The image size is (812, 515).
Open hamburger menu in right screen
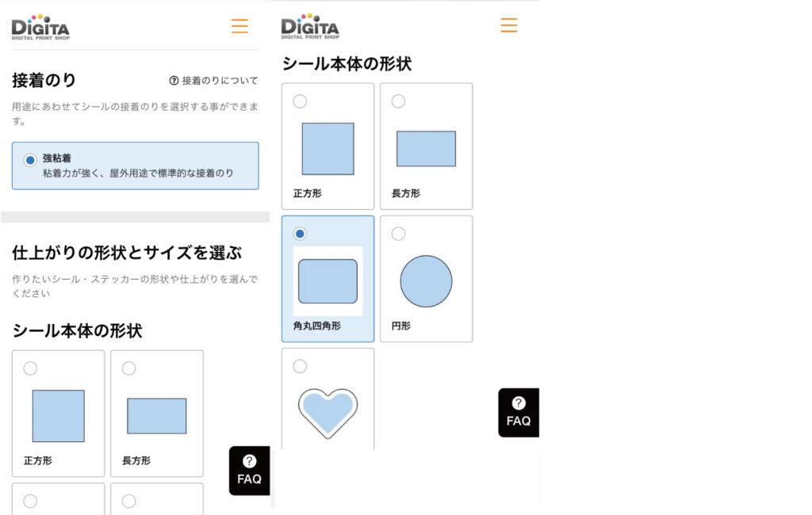pos(508,25)
